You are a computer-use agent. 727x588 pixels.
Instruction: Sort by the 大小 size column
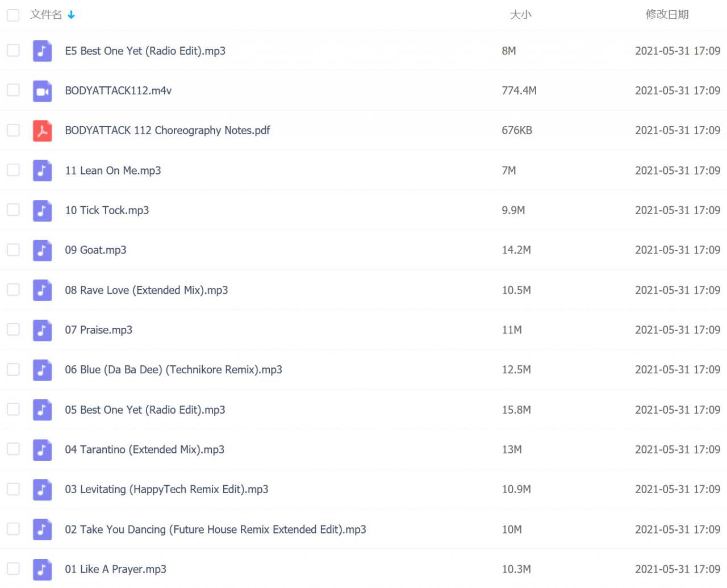(x=520, y=15)
